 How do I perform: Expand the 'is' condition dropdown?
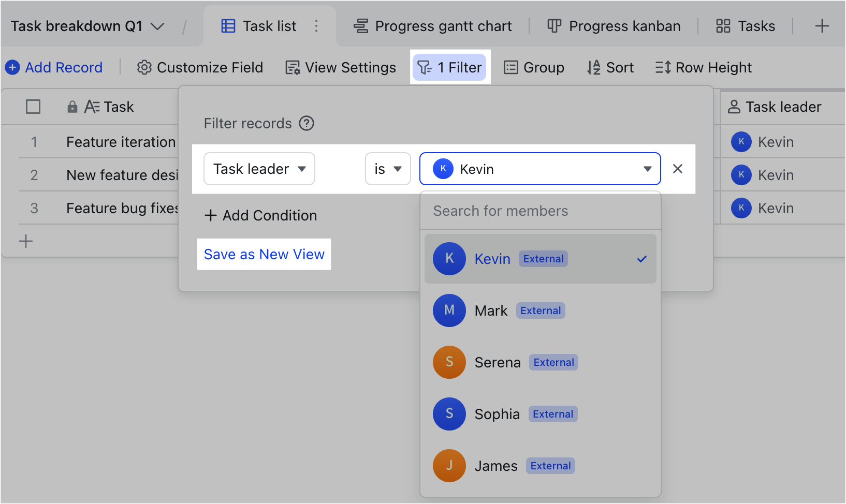pos(387,169)
